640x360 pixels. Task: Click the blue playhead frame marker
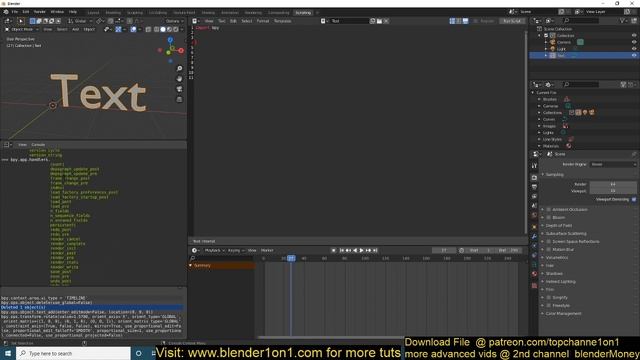pyautogui.click(x=291, y=258)
